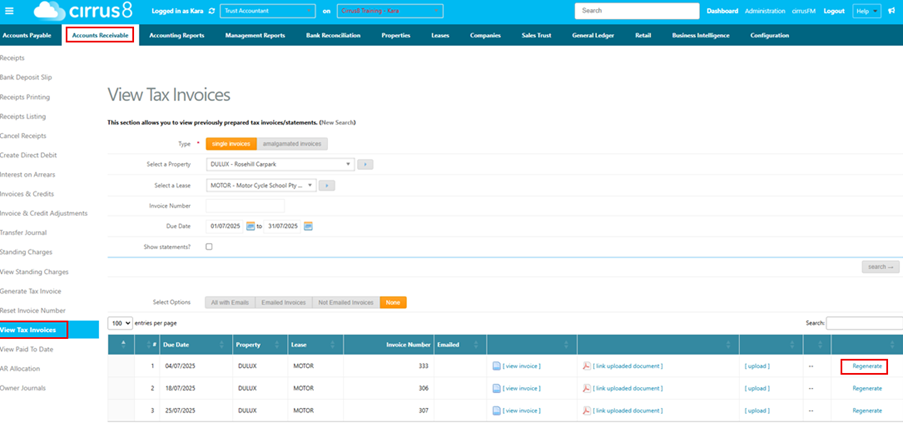Open entries per page dropdown

pyautogui.click(x=120, y=323)
